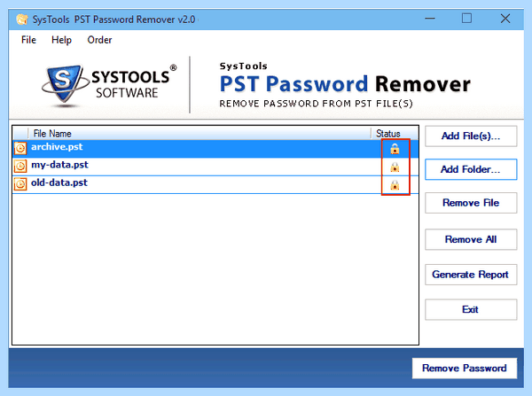Click the Exit button
Viewport: 532px width, 396px height.
tap(471, 309)
